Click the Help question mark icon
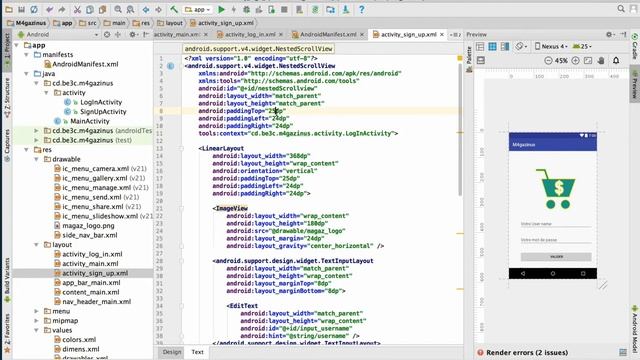This screenshot has width=640, height=360. coord(361,9)
